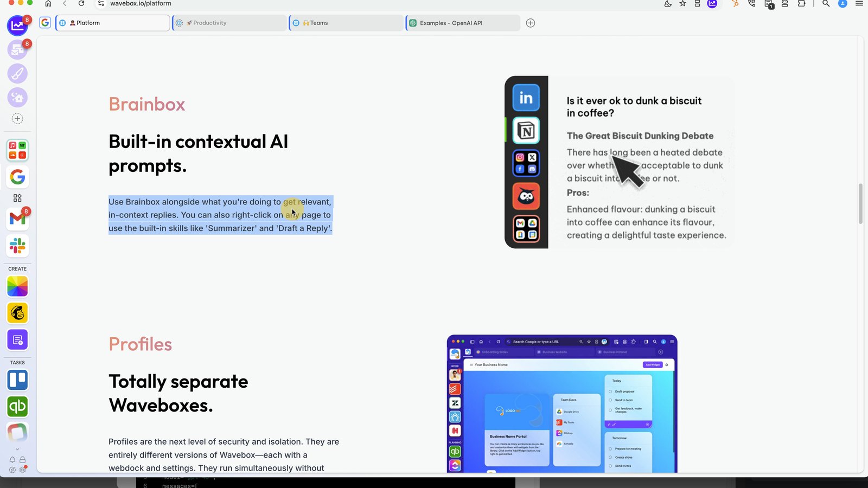Open the Trello app in sidebar

[x=17, y=380]
